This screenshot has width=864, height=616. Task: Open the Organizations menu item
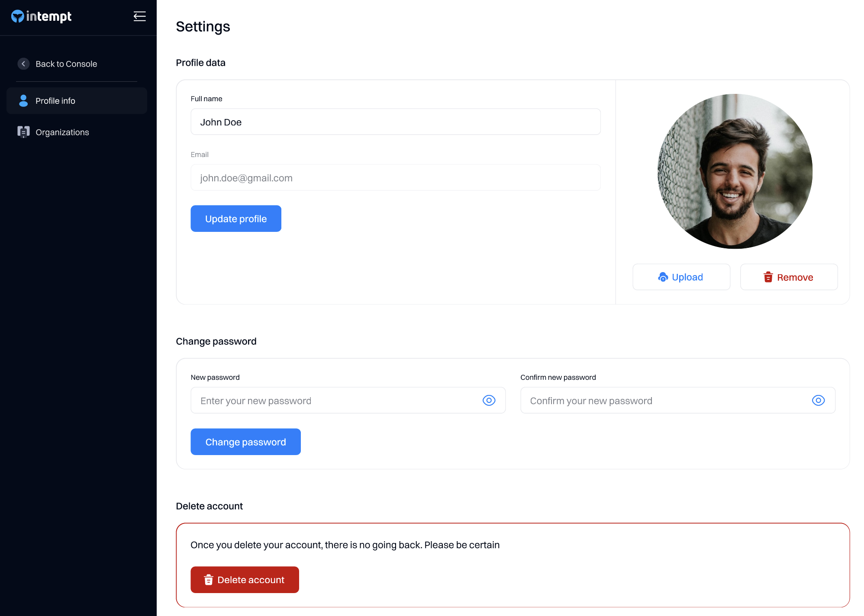[x=62, y=132]
